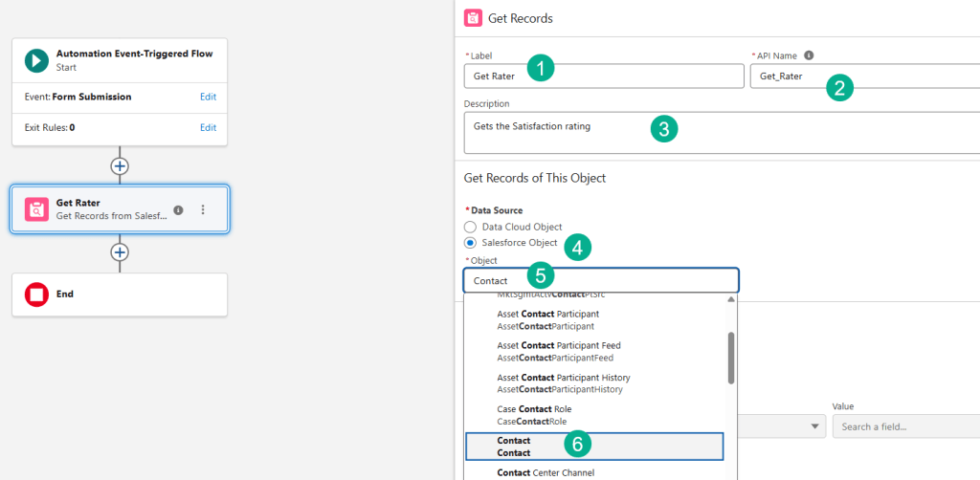Select the Data Cloud Object radio button
This screenshot has height=480, width=980.
470,227
